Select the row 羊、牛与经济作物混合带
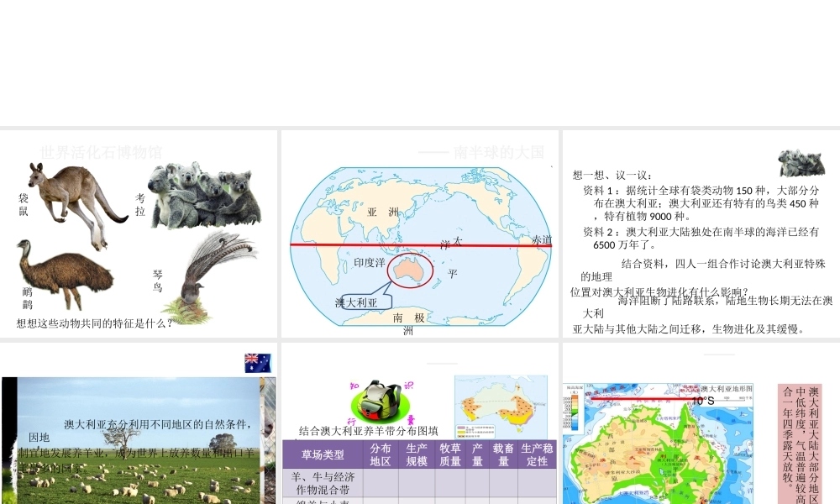 (420, 483)
